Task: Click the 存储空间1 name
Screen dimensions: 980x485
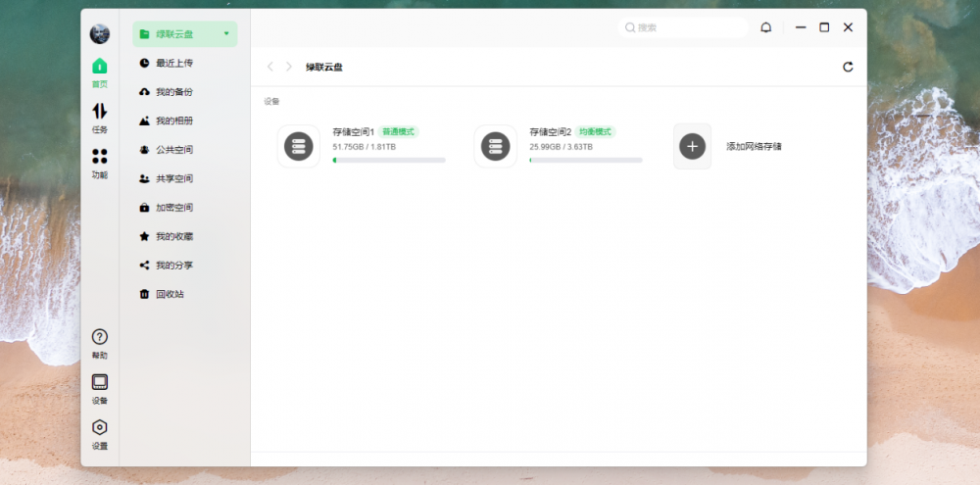Action: (353, 132)
